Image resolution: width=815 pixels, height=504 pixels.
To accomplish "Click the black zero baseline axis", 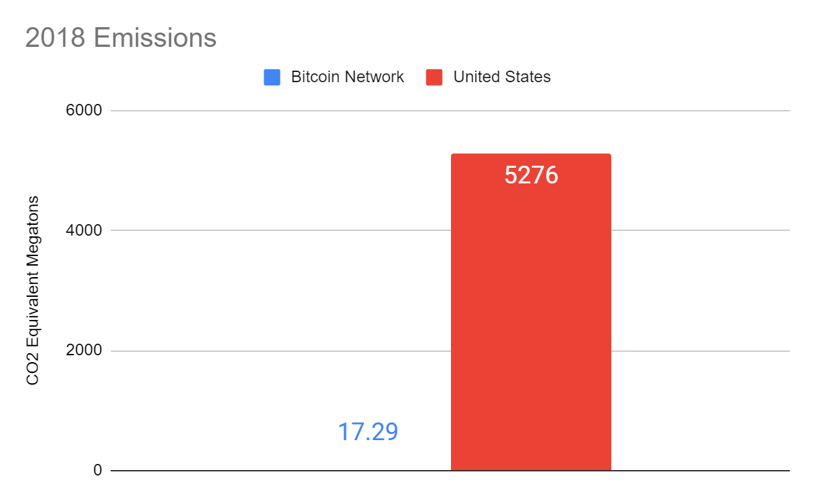I will (x=272, y=471).
